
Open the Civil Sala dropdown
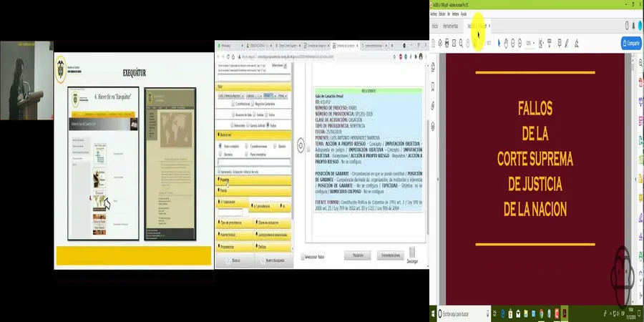click(231, 96)
